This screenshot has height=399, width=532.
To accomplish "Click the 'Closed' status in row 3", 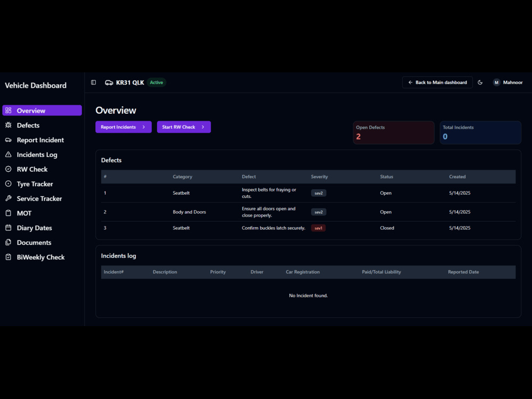I will pyautogui.click(x=387, y=228).
